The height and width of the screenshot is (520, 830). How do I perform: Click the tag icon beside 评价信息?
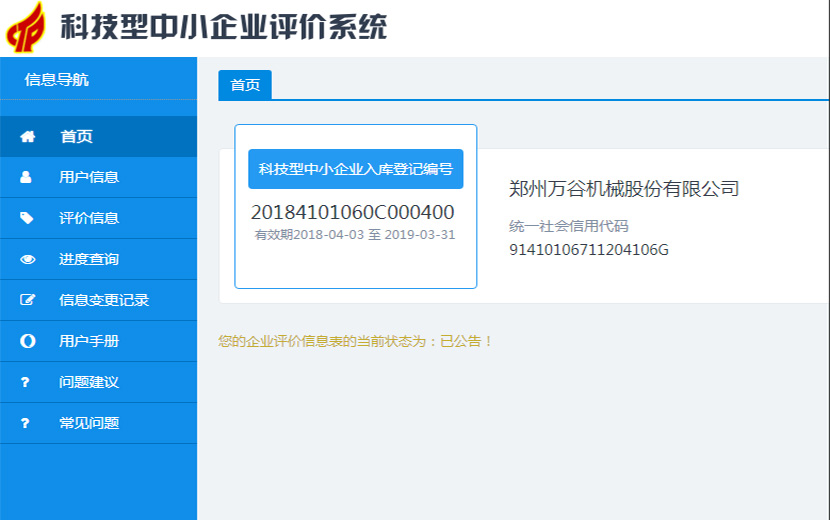tap(27, 218)
